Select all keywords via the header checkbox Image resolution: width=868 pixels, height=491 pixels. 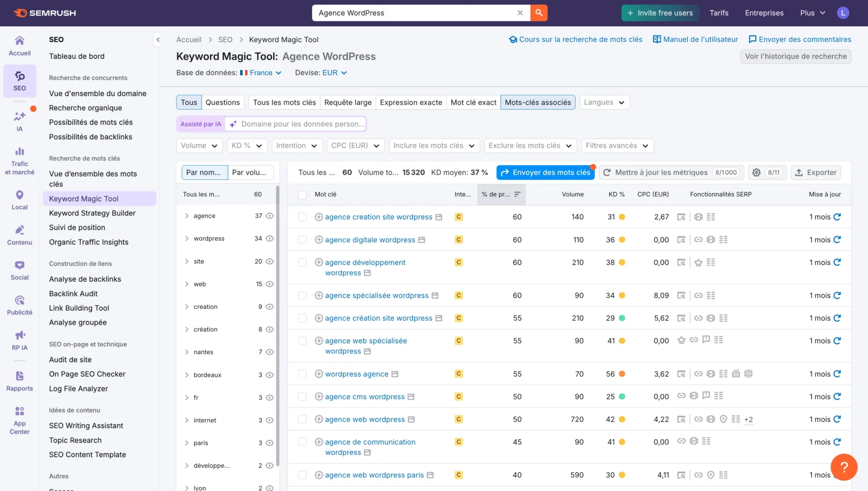[302, 194]
